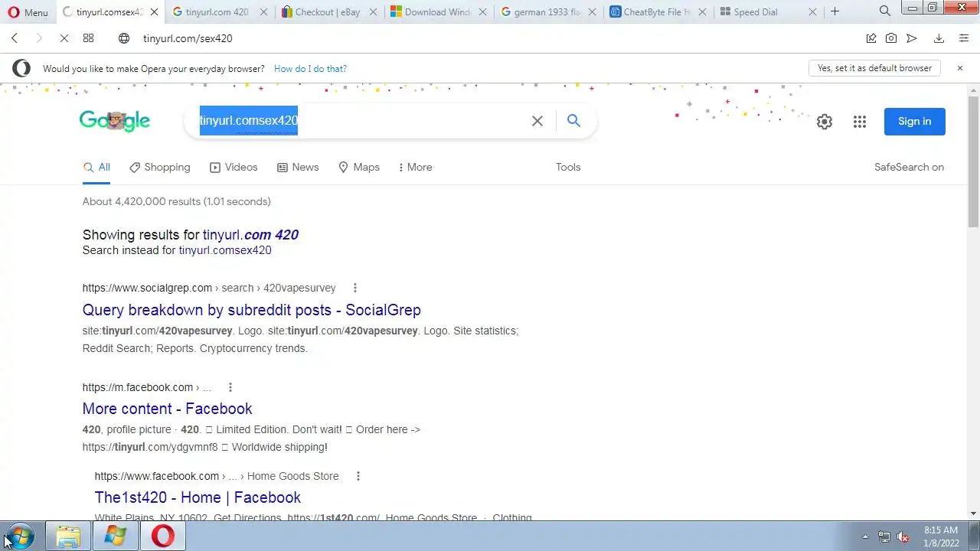980x551 pixels.
Task: Open the Speed Dial grid icon in toolbar
Action: point(89,38)
